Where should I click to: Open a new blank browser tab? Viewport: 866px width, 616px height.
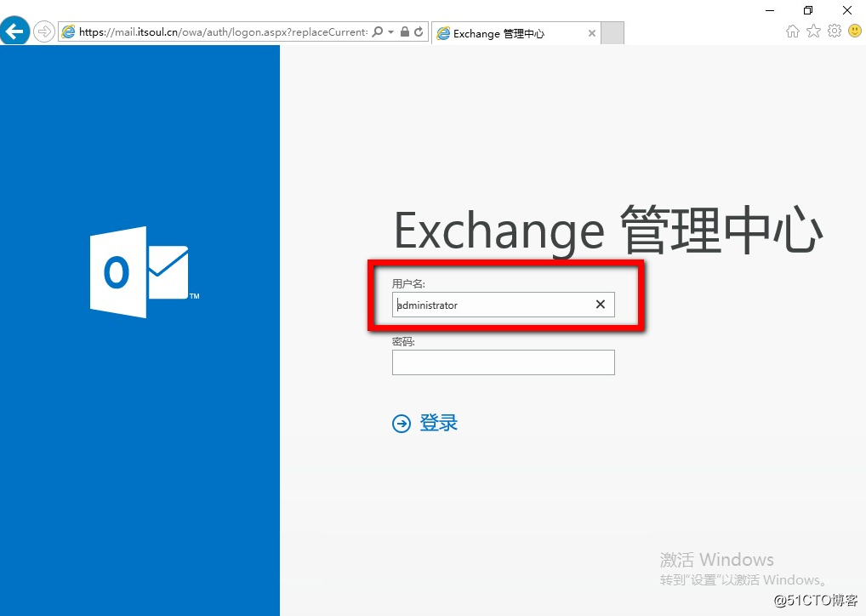(612, 33)
